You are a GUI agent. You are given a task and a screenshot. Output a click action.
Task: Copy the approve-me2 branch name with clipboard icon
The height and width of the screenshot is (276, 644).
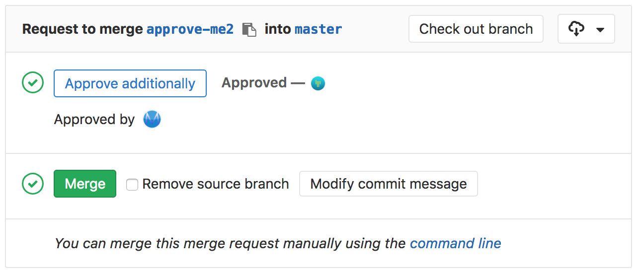pyautogui.click(x=249, y=29)
